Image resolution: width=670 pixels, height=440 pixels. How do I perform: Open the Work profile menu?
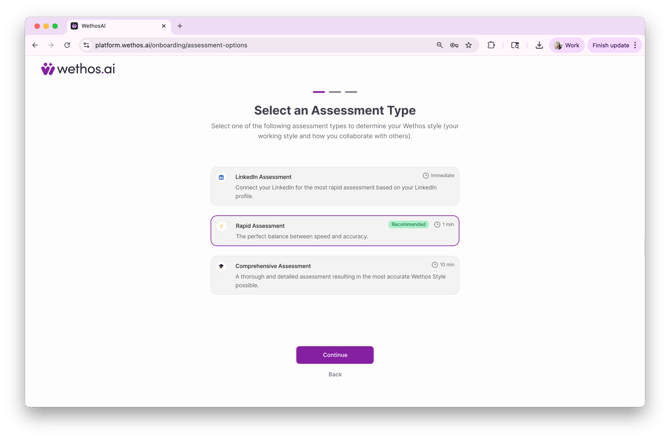point(566,45)
